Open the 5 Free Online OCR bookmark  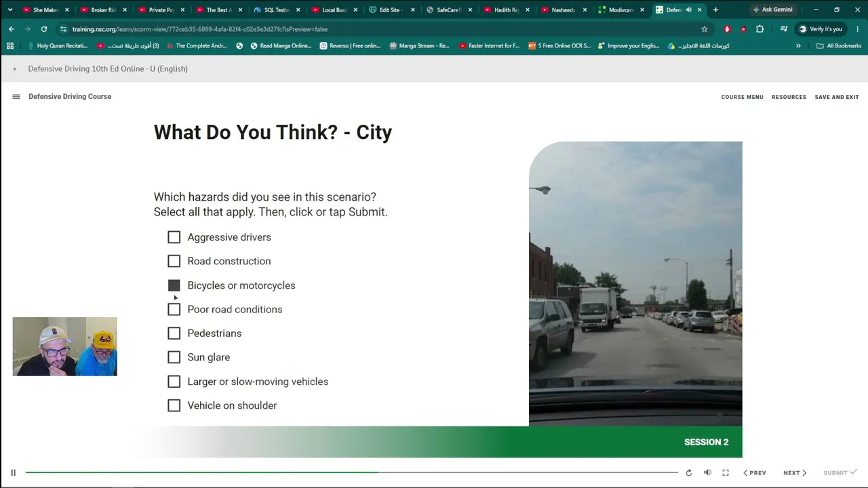(559, 46)
